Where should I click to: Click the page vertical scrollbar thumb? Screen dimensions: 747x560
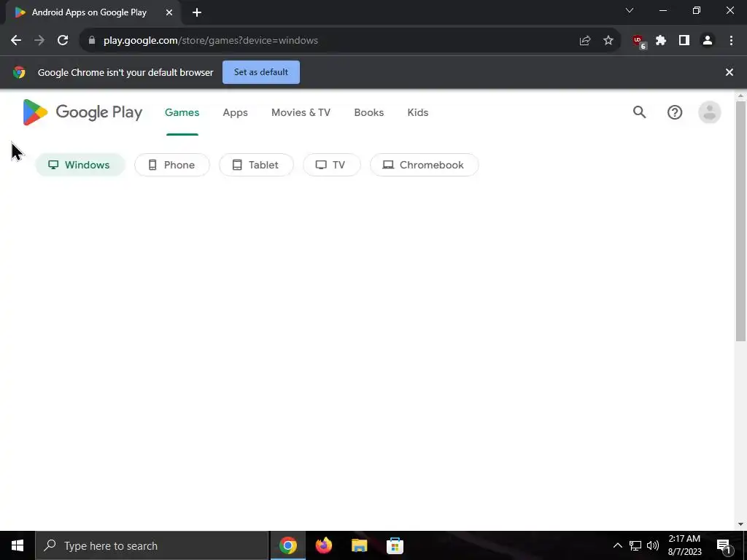click(x=740, y=221)
